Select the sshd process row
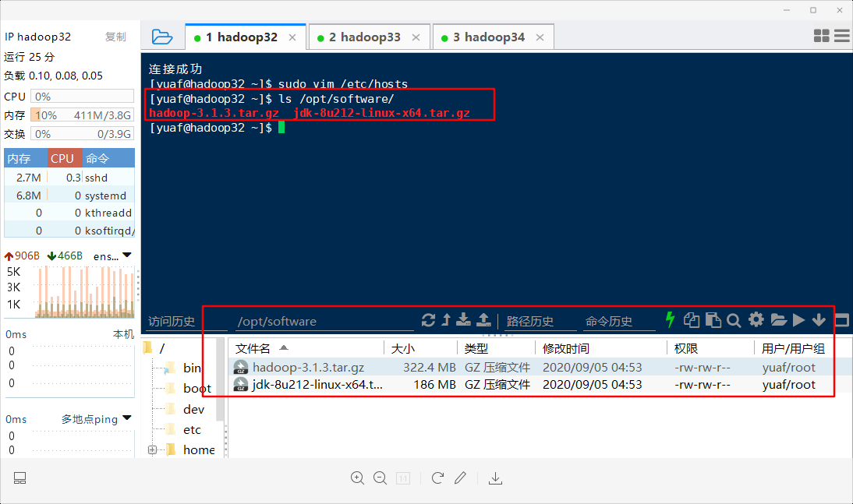The height and width of the screenshot is (504, 853). [x=69, y=178]
